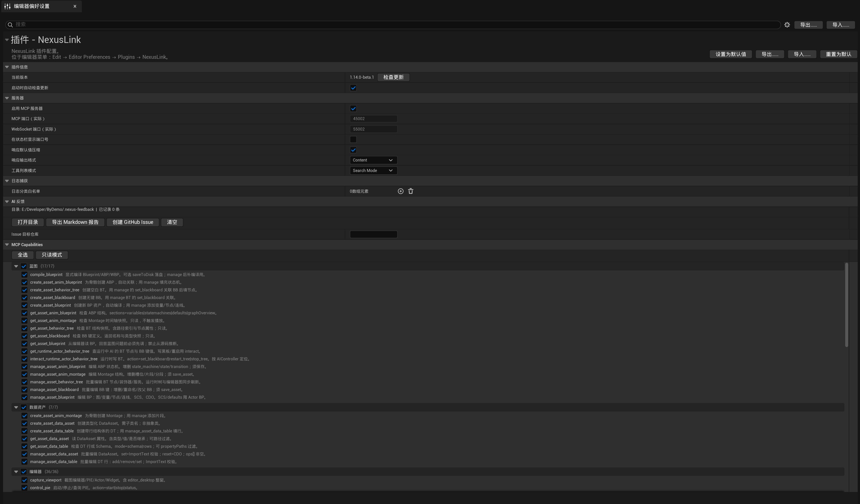Image resolution: width=860 pixels, height=504 pixels.
Task: Open the Search Mode tool list dropdown
Action: 373,171
